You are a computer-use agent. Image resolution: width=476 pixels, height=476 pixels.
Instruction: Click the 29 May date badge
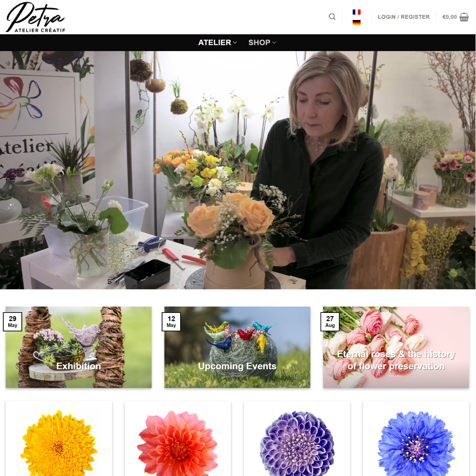click(x=13, y=322)
